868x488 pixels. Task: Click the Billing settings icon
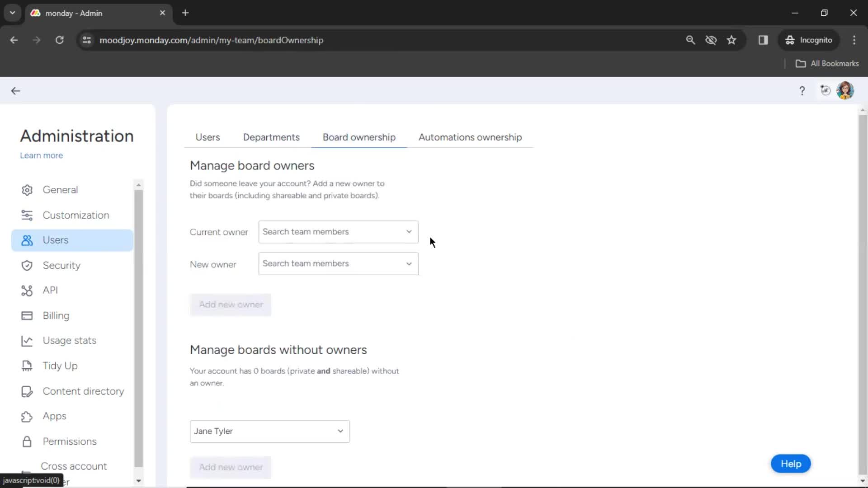click(27, 314)
